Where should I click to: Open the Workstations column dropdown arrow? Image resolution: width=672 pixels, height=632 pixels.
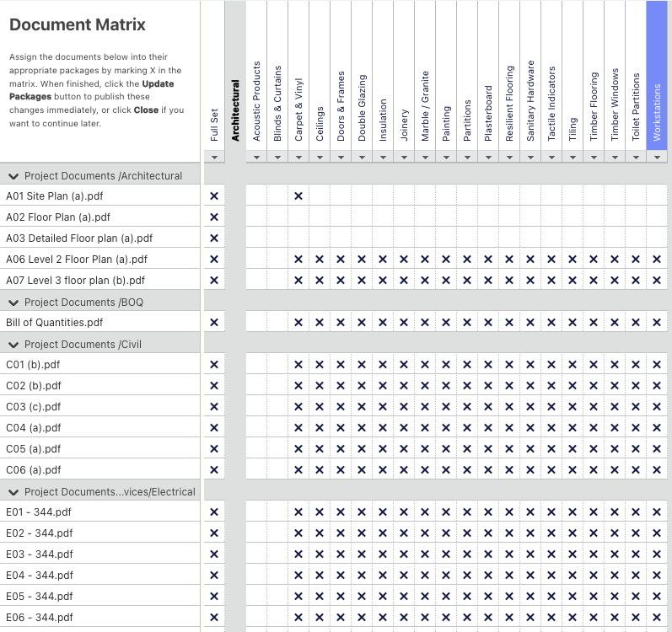(657, 157)
